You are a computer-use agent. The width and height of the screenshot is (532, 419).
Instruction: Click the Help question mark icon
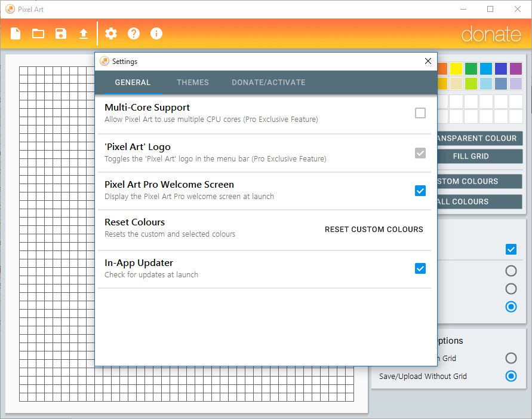click(x=134, y=33)
